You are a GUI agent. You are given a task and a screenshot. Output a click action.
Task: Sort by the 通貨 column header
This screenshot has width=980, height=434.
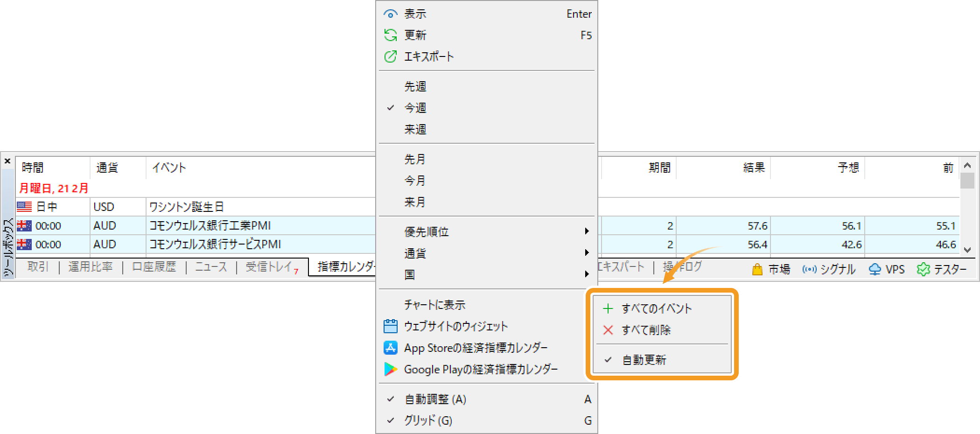(118, 168)
